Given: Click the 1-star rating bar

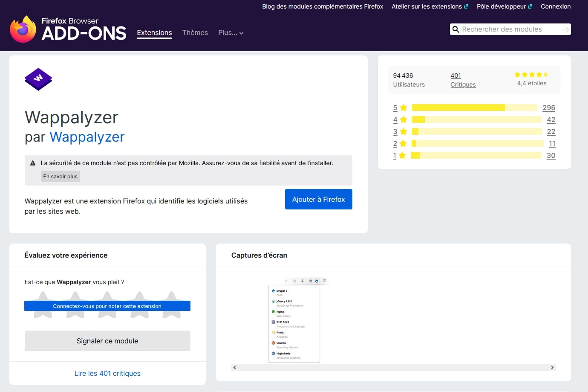Looking at the screenshot, I should 476,155.
